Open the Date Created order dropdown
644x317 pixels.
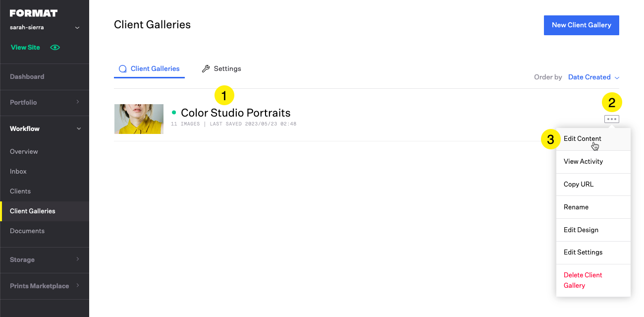(593, 77)
